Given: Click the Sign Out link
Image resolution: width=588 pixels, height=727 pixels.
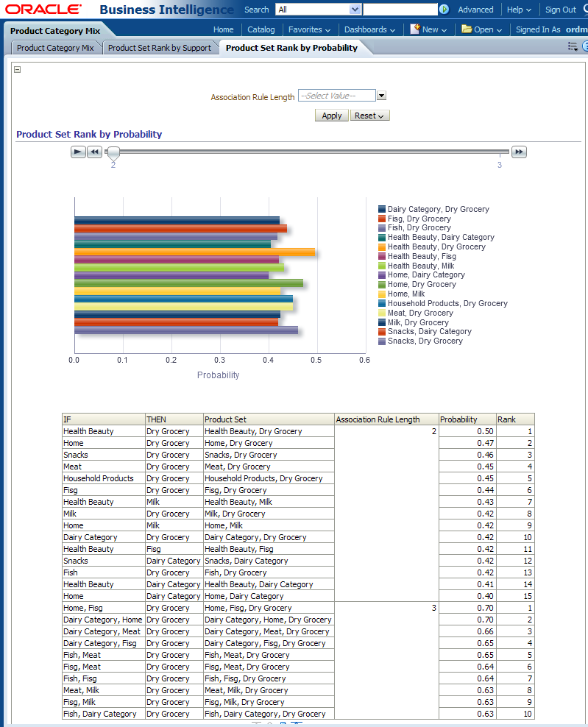Looking at the screenshot, I should (x=560, y=10).
